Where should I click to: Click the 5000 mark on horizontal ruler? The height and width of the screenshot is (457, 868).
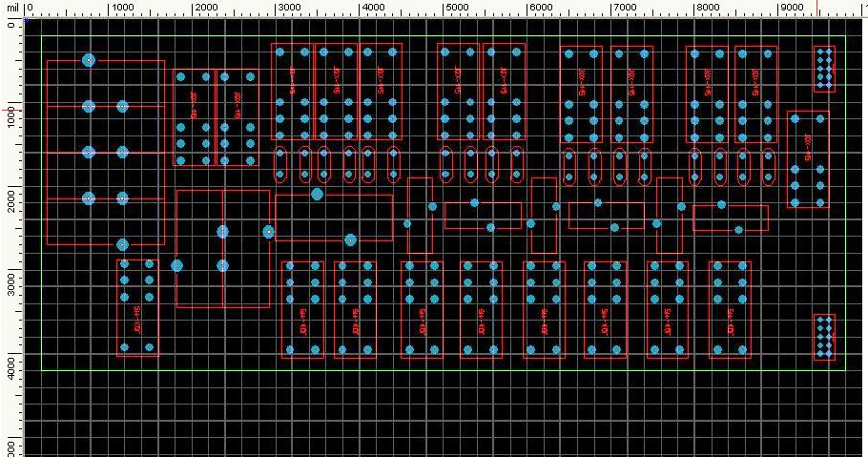click(x=455, y=8)
